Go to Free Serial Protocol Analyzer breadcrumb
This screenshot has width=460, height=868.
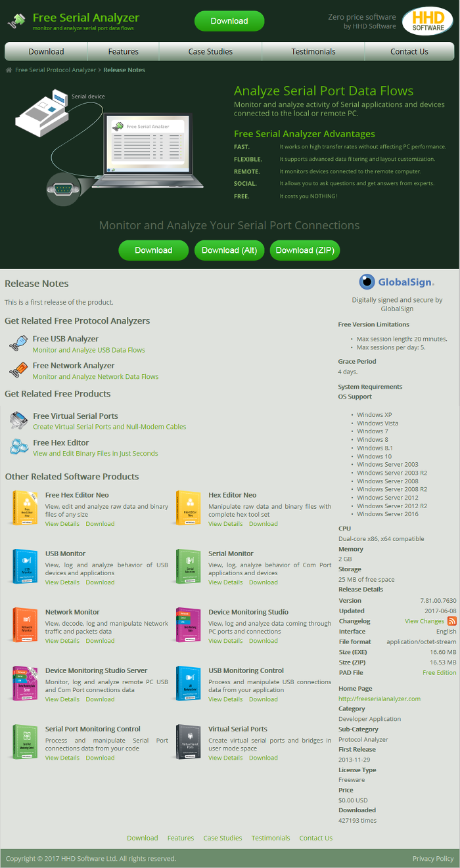(x=55, y=70)
